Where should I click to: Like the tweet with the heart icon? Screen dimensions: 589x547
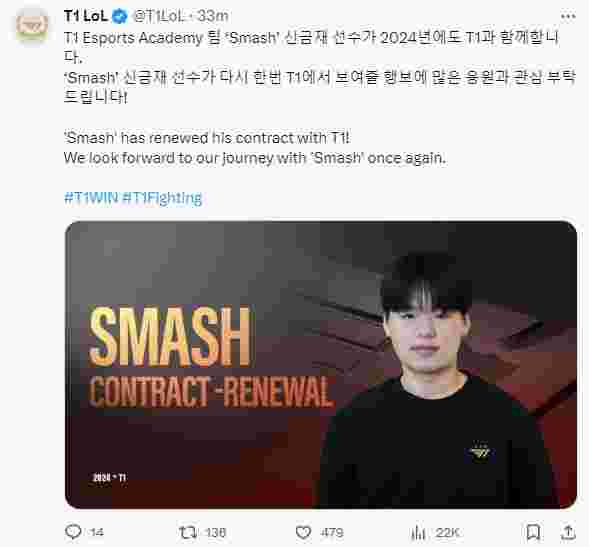pos(303,532)
